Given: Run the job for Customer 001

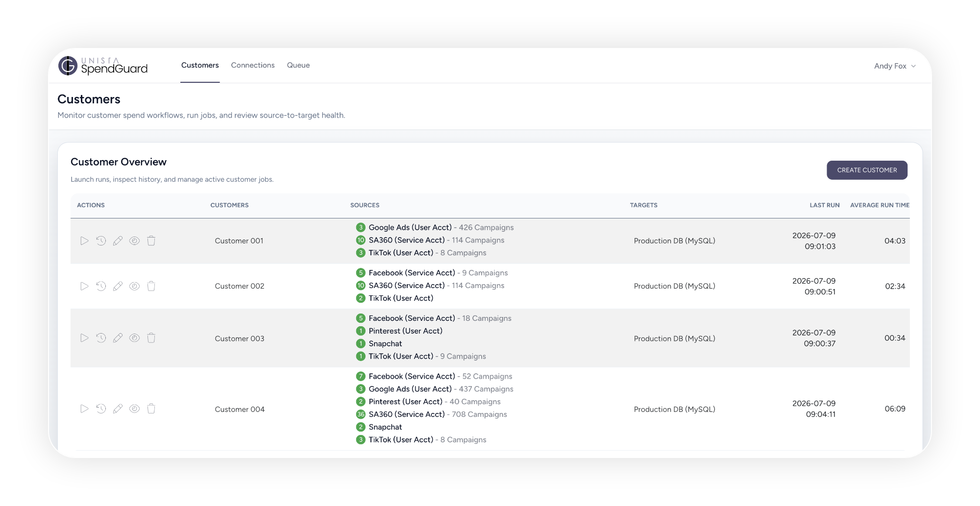Looking at the screenshot, I should coord(84,241).
